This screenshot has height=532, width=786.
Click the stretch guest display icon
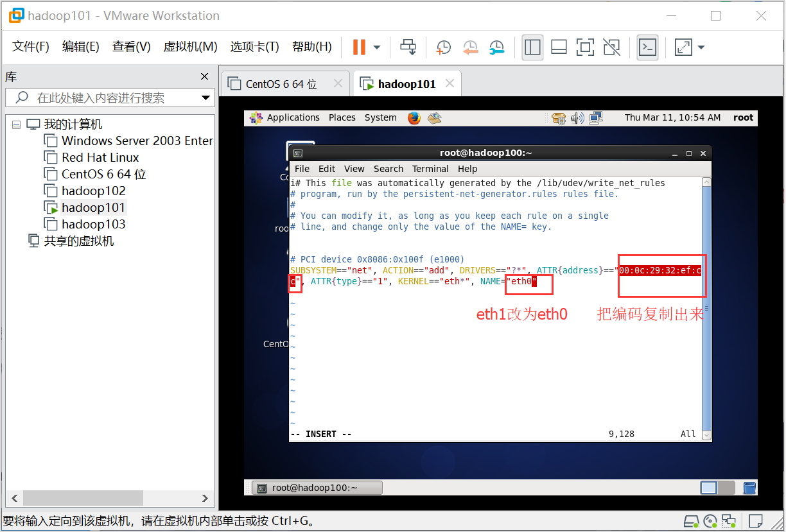pos(683,47)
